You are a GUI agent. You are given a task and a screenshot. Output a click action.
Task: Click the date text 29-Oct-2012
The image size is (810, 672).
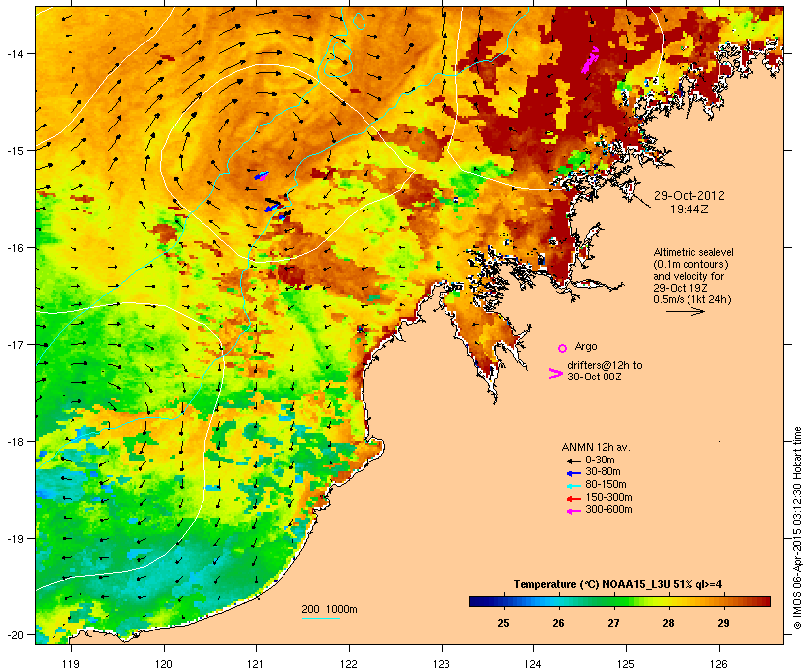(x=689, y=196)
